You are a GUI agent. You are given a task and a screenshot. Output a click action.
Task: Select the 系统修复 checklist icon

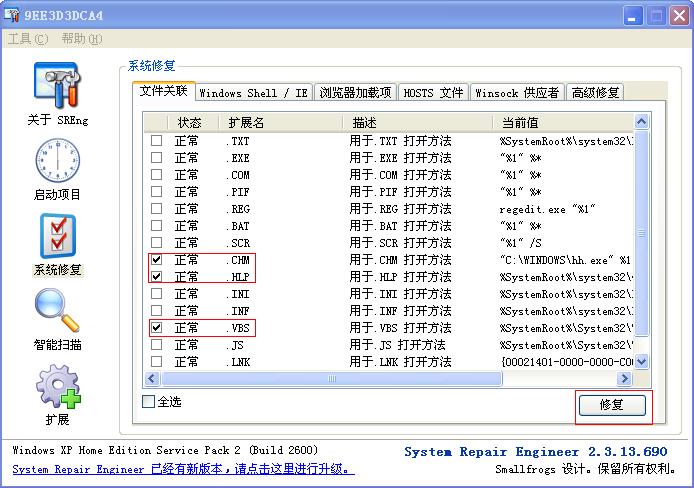tap(57, 237)
